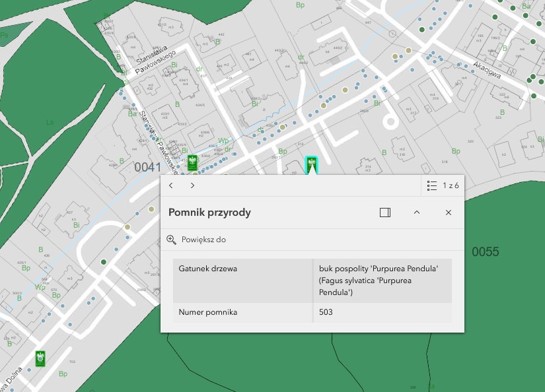
Task: Click the Pomnik przyrody popup title
Action: pos(210,212)
